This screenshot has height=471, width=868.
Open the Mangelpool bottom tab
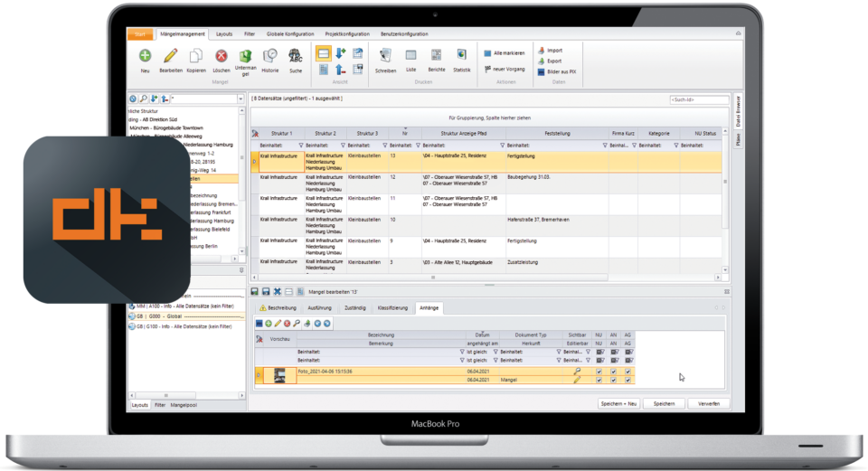click(184, 406)
